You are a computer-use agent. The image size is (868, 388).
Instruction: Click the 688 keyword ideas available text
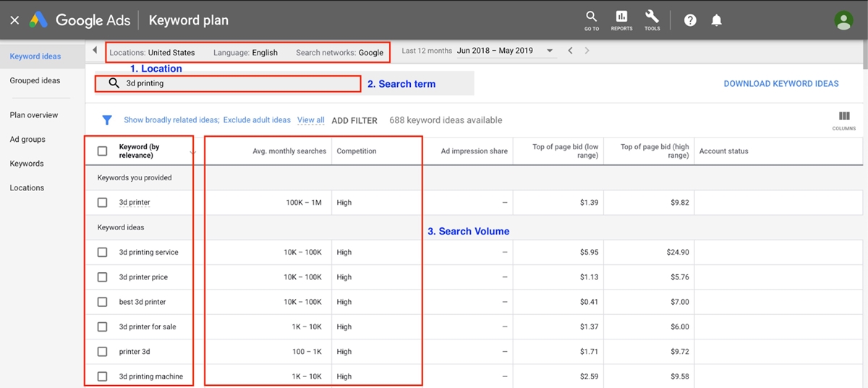click(446, 120)
